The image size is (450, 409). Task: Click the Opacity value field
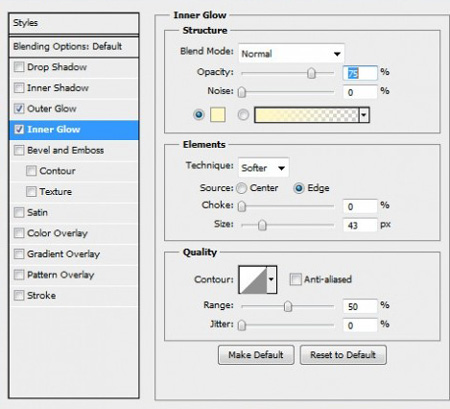click(x=360, y=73)
